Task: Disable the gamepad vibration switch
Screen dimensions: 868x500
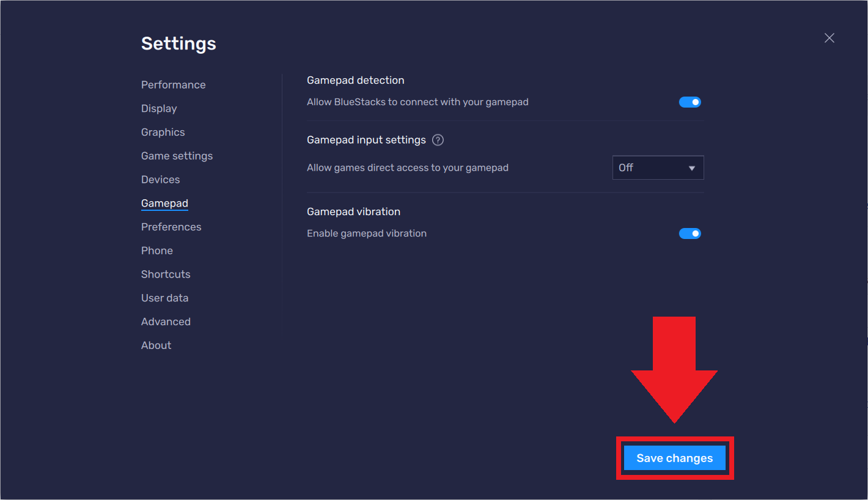Action: 690,233
